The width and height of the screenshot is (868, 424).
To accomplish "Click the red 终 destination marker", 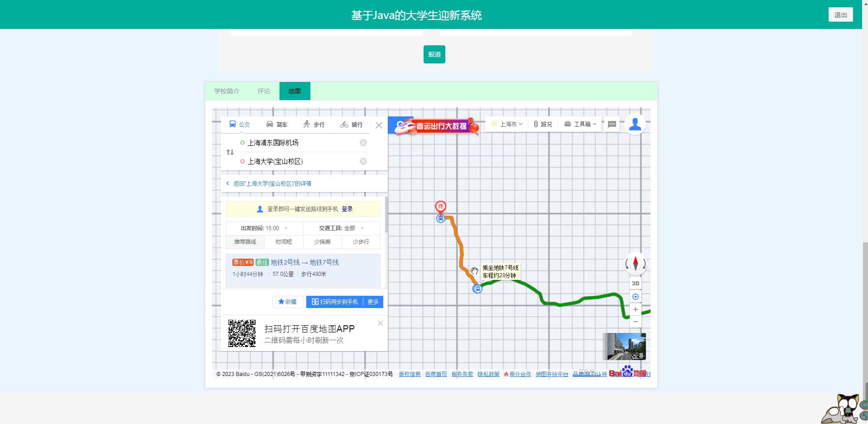I will click(440, 207).
